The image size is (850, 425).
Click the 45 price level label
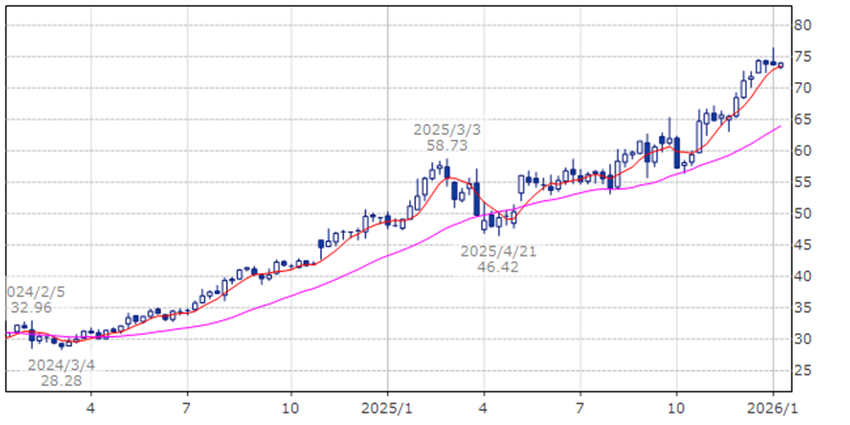pyautogui.click(x=802, y=245)
